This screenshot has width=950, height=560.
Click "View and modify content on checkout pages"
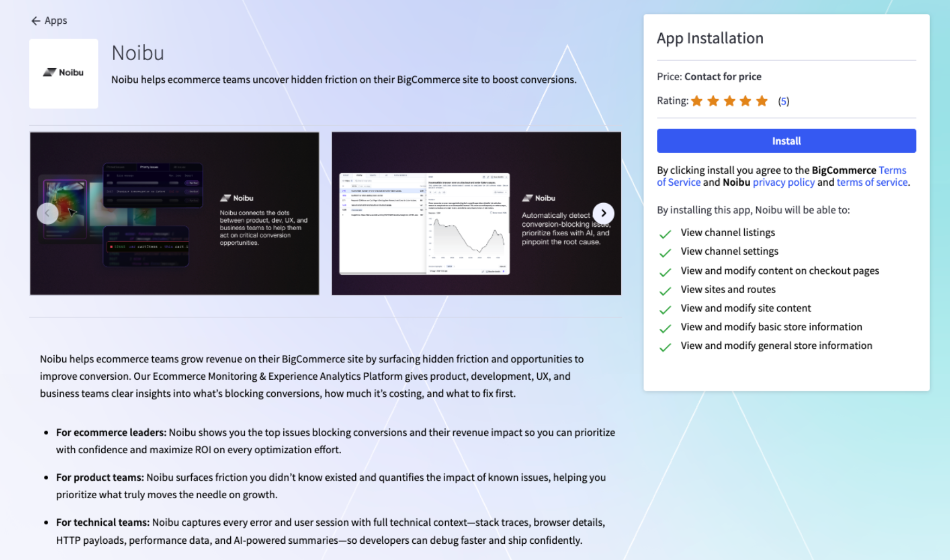point(780,271)
